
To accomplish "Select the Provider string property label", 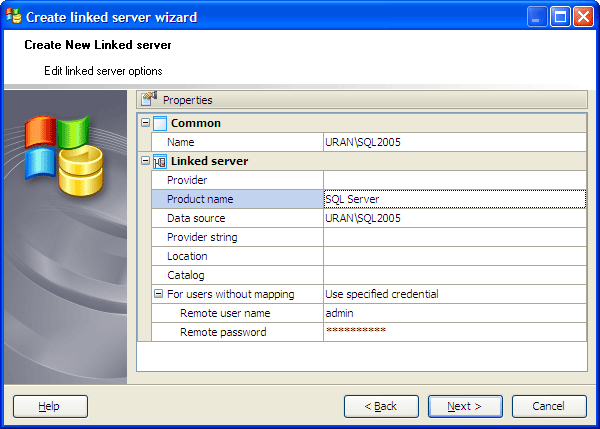I will point(202,237).
